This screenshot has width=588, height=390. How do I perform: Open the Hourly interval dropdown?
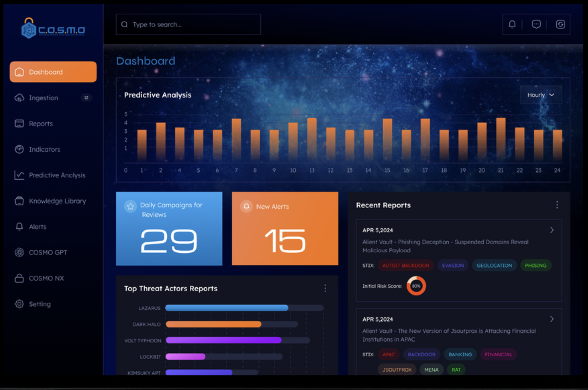coord(541,95)
